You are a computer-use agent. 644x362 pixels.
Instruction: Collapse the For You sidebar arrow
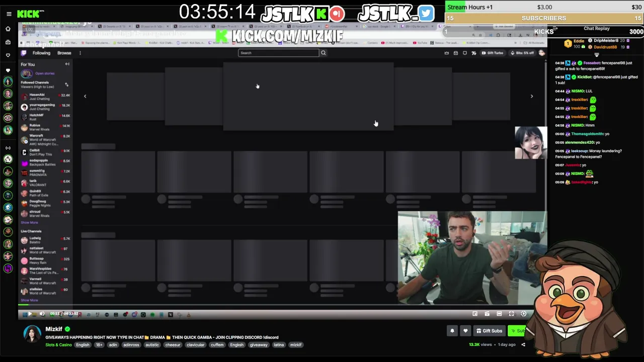[67, 64]
